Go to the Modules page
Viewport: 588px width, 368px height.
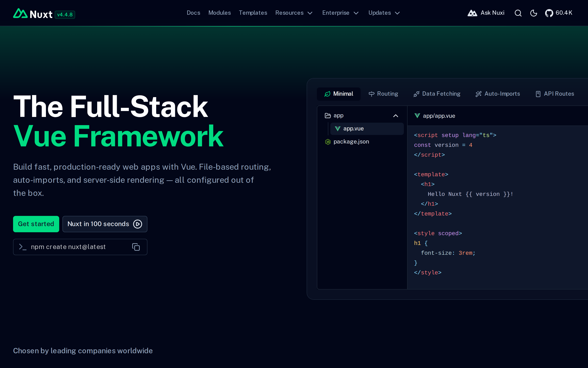(x=219, y=13)
